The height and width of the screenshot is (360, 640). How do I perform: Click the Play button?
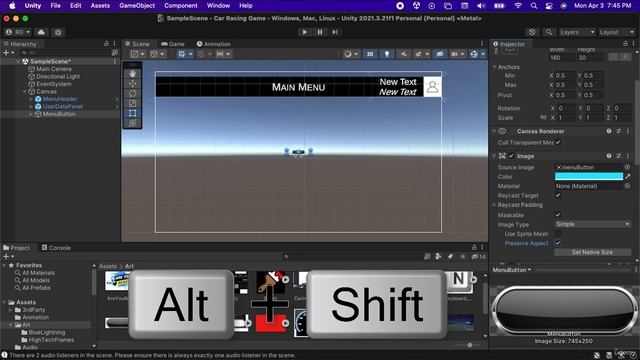point(304,32)
